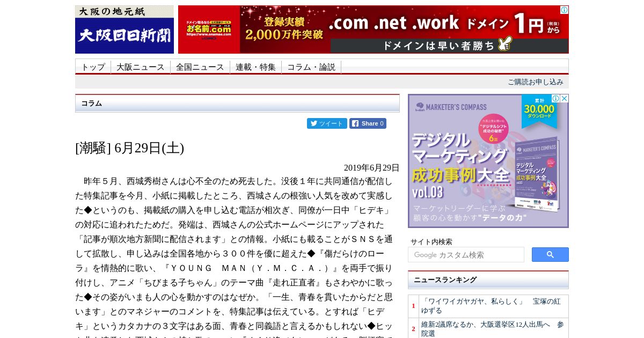The height and width of the screenshot is (338, 644).
Task: Click the article date 2019年6月29日
Action: 371,168
